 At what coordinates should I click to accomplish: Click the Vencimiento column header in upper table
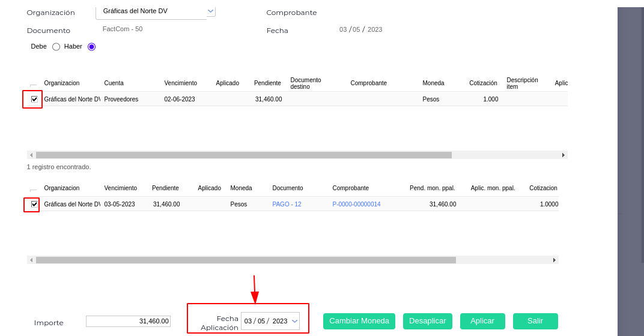click(x=180, y=83)
